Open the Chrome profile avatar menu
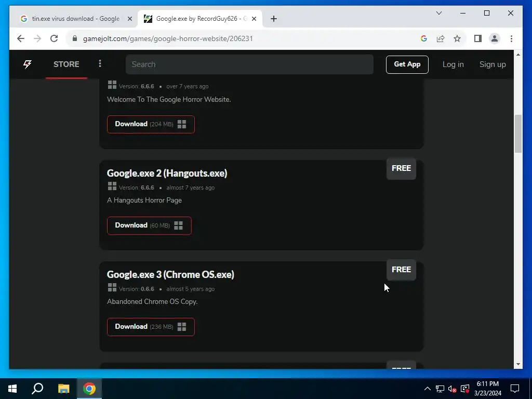Screen dimensions: 532x399 [x=495, y=38]
